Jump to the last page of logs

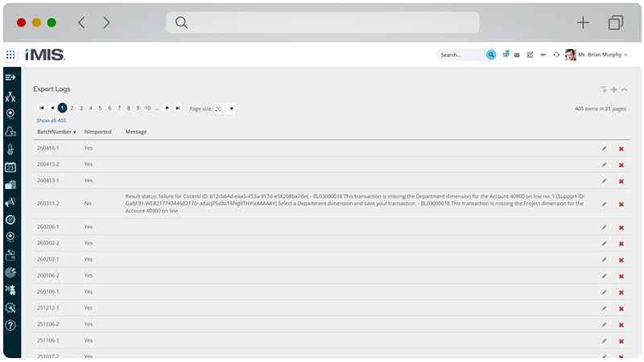(178, 108)
